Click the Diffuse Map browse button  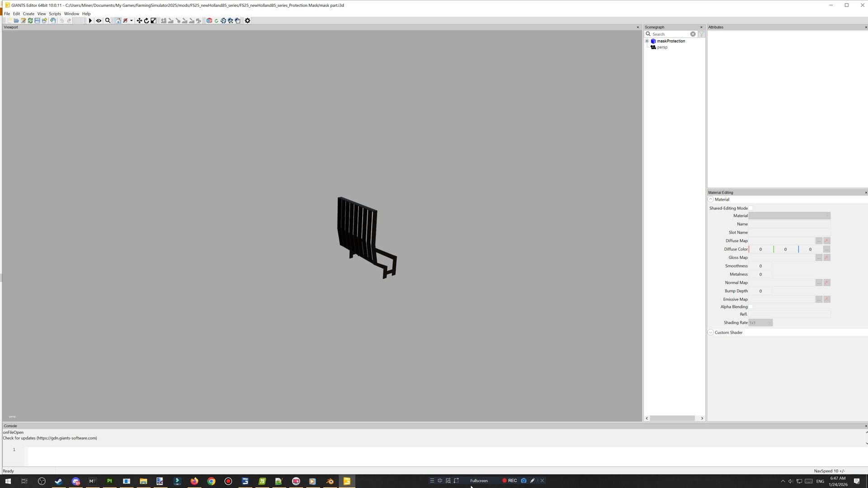click(x=819, y=241)
